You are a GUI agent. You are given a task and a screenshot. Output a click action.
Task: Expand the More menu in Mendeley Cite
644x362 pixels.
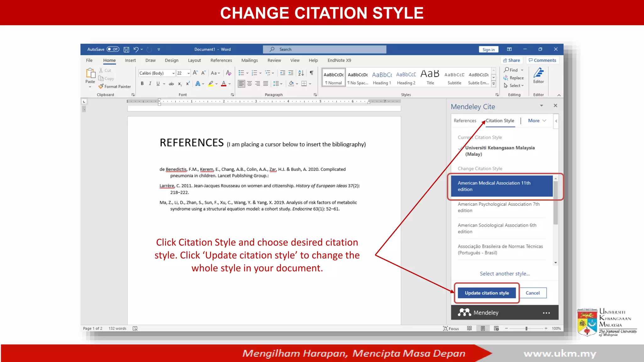click(537, 121)
